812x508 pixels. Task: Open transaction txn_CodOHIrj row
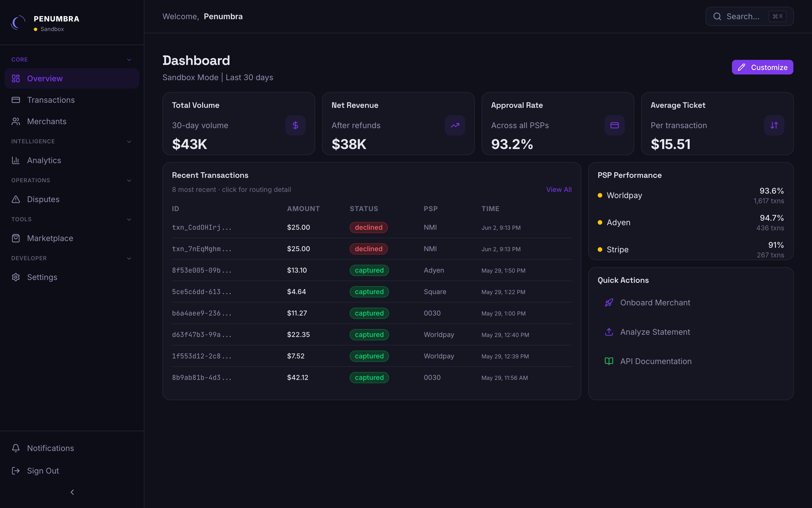pos(372,227)
